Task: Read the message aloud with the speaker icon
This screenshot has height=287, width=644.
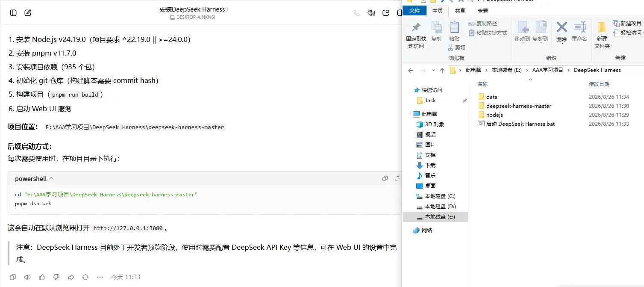Action: click(27, 277)
